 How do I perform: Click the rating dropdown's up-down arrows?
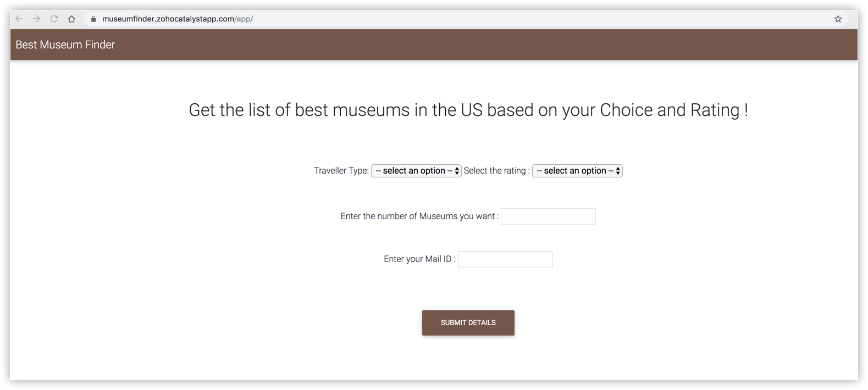(x=618, y=171)
